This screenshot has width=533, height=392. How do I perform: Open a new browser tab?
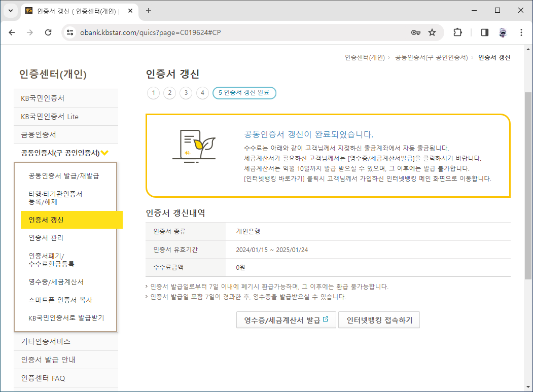click(148, 11)
